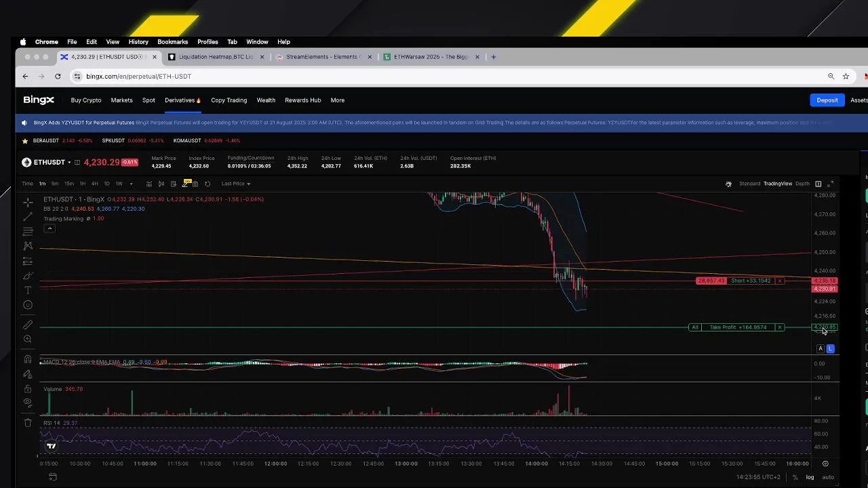Open the Last Price dropdown
Image resolution: width=868 pixels, height=488 pixels.
click(x=235, y=184)
